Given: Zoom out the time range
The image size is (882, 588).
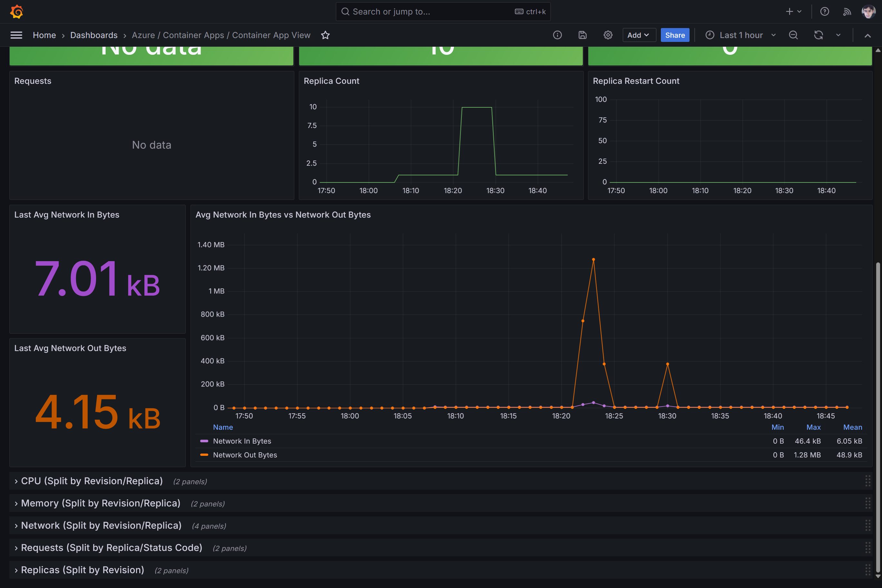Looking at the screenshot, I should click(x=793, y=35).
